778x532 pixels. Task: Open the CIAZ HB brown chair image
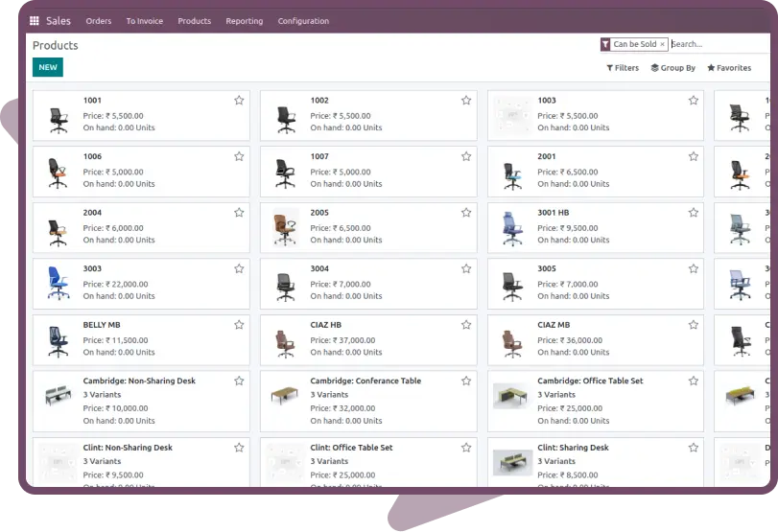pos(285,339)
